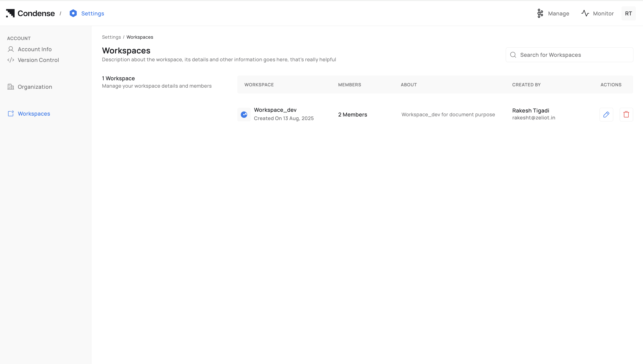The height and width of the screenshot is (364, 643).
Task: Open the Organization settings page
Action: pyautogui.click(x=35, y=87)
